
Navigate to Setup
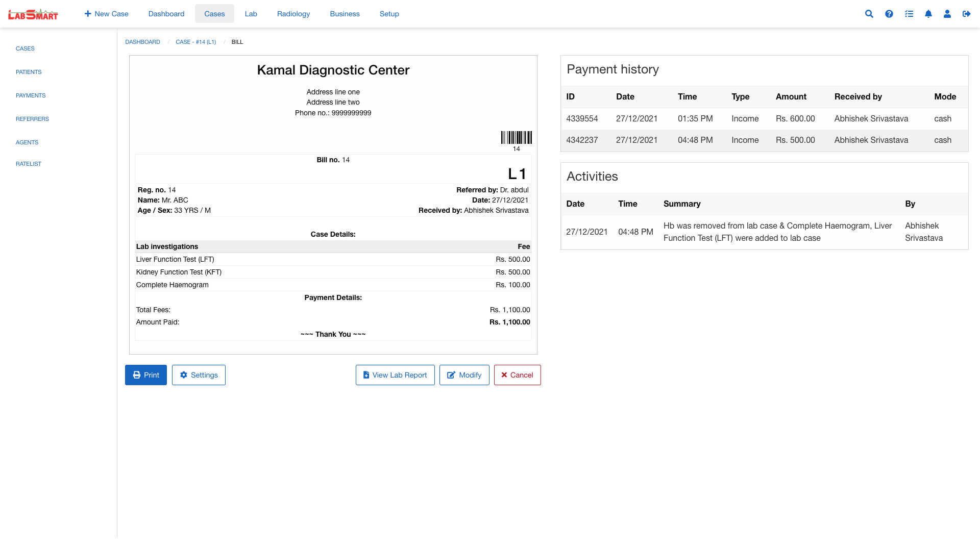(x=389, y=14)
